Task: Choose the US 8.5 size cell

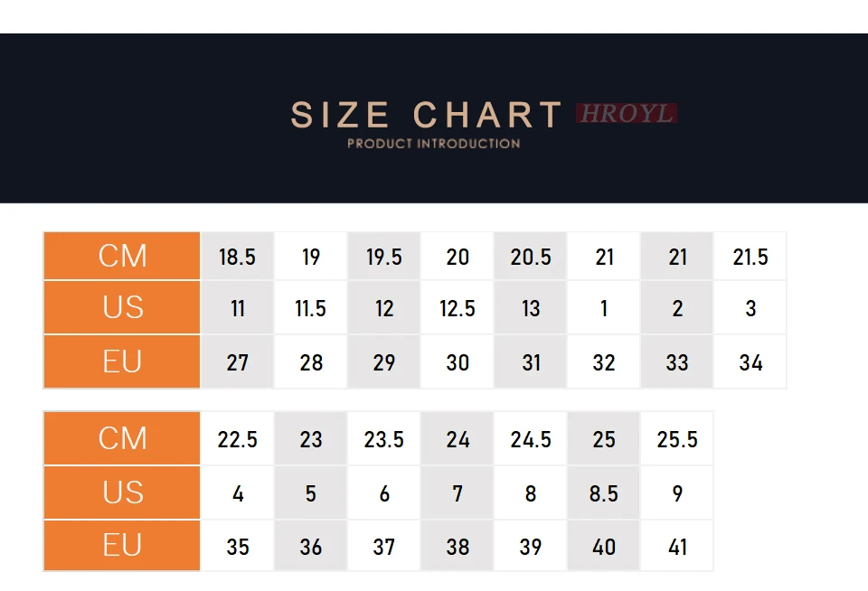Action: coord(603,492)
